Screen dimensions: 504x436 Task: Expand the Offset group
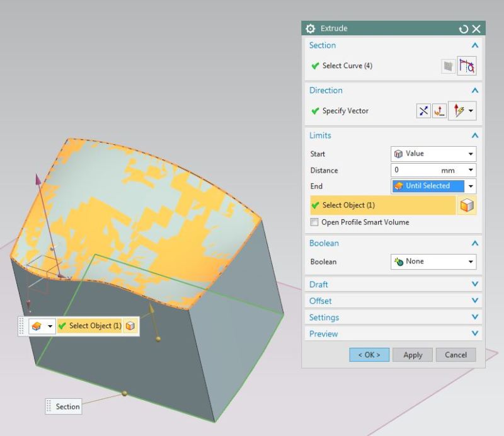point(475,301)
